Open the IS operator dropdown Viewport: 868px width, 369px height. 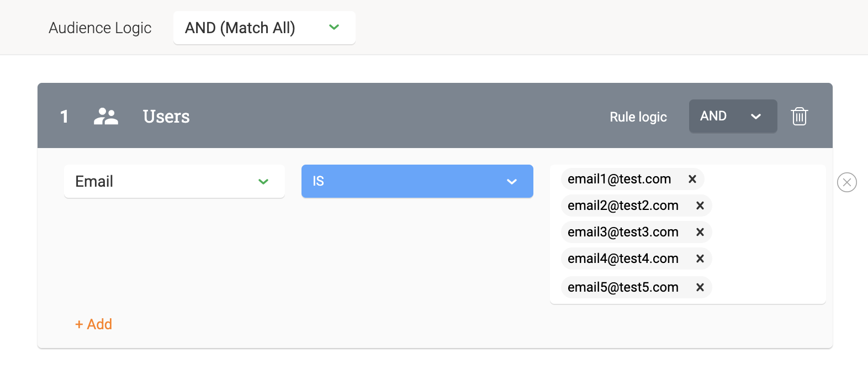[417, 181]
